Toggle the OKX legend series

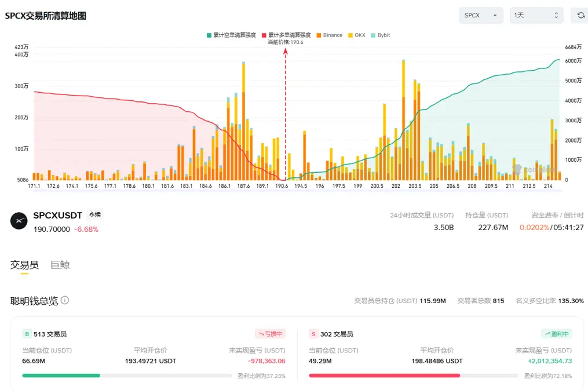[357, 35]
